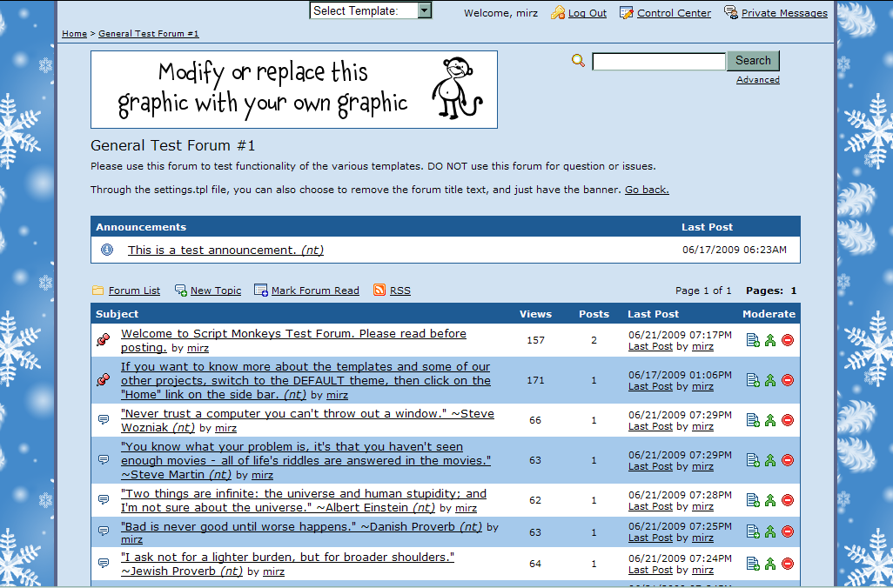
Task: Delete the Jewish Proverb thread
Action: pos(788,565)
